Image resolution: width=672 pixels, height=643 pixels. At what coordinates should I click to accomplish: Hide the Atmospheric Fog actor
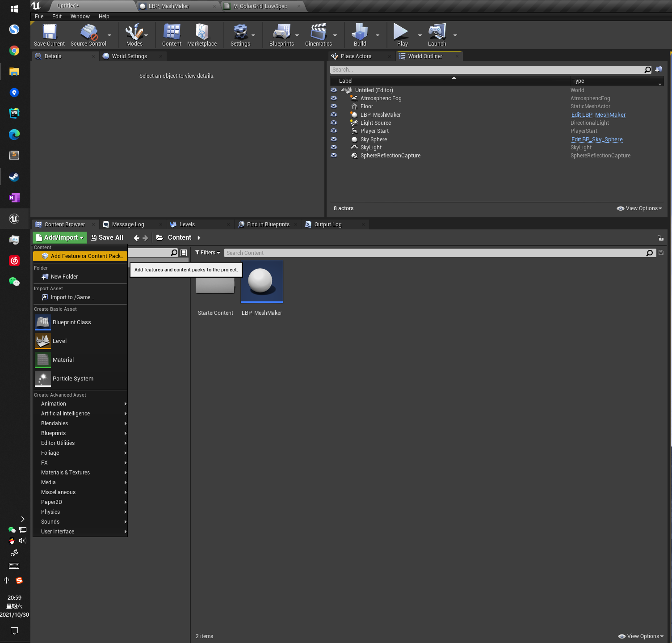334,98
